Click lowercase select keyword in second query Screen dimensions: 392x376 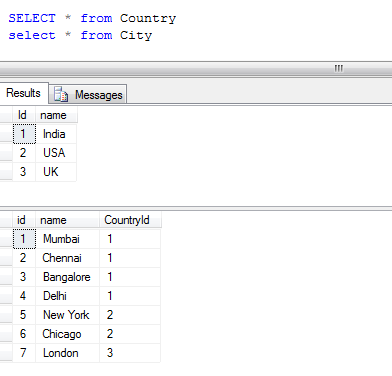[x=32, y=35]
